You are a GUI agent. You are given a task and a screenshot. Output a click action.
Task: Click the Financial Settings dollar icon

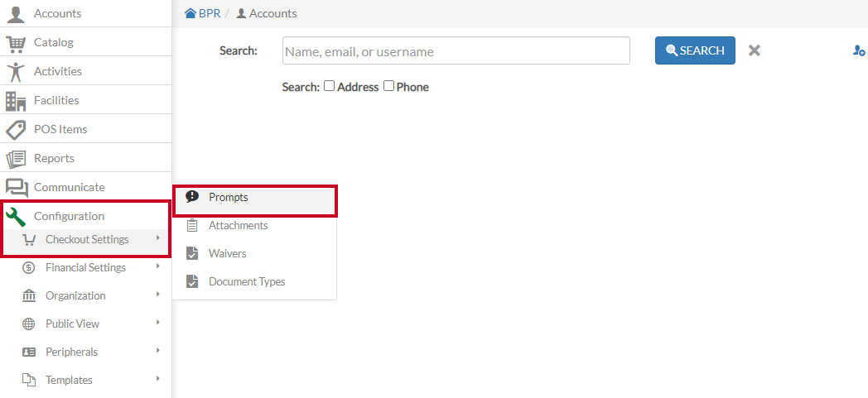(x=29, y=268)
